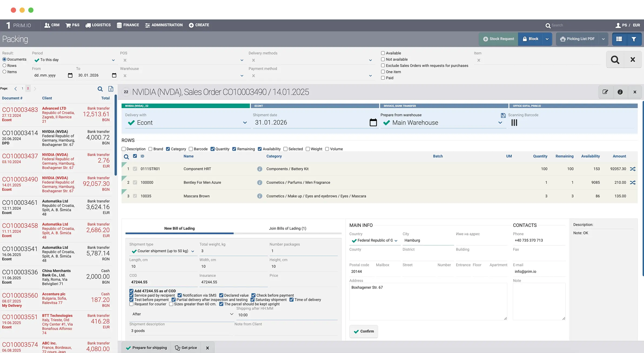Screen dimensions: 644x353
Task: Click the document list search icon
Action: [100, 89]
